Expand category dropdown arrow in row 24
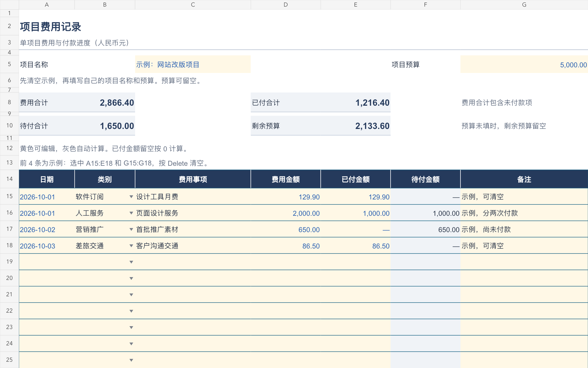 click(131, 344)
